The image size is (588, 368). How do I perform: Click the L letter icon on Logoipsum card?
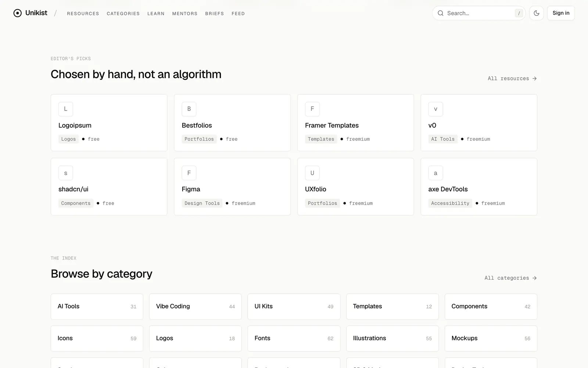point(66,109)
